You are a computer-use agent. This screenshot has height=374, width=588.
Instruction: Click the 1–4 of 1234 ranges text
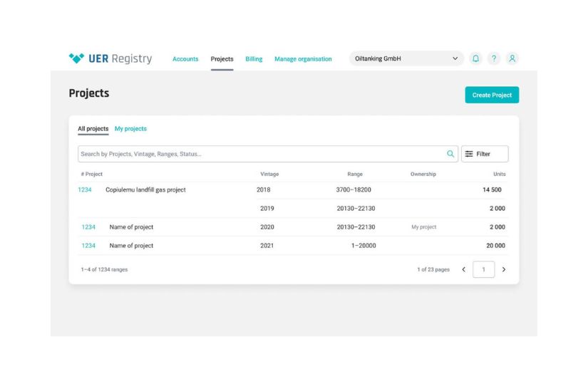pyautogui.click(x=104, y=269)
